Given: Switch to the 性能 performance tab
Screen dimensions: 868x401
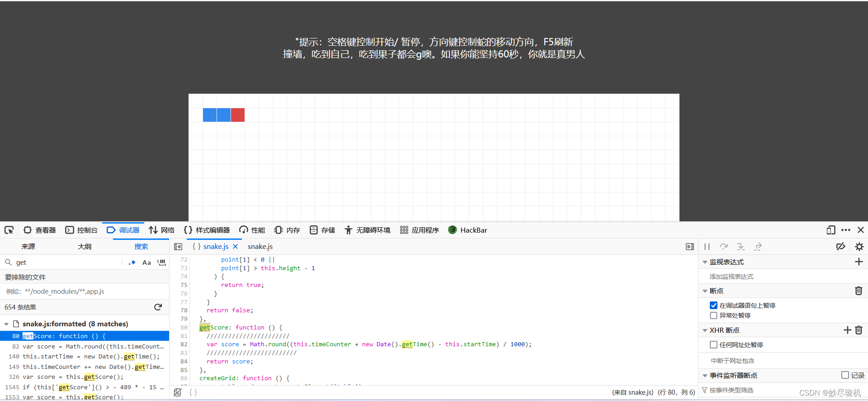Looking at the screenshot, I should 252,230.
